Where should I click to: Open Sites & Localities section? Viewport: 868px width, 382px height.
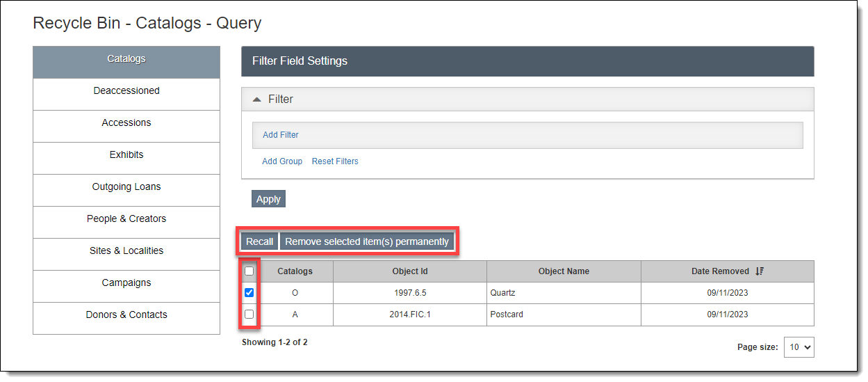click(x=126, y=251)
